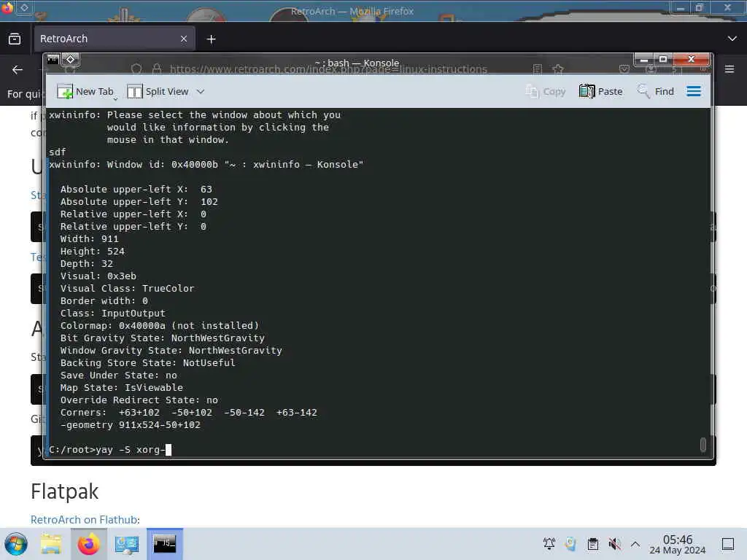The image size is (747, 560).
Task: Toggle the Konsole titlebar pin diamond icon
Action: [x=71, y=60]
